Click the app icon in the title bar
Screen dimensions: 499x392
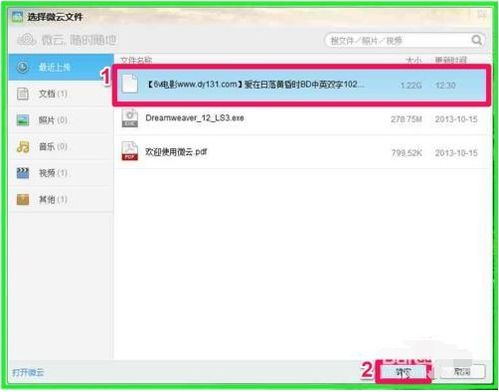point(17,17)
